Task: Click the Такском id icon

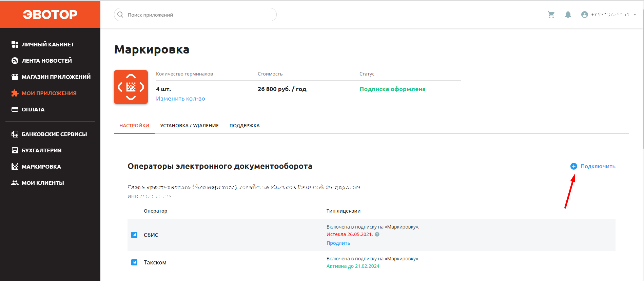Action: (134, 262)
